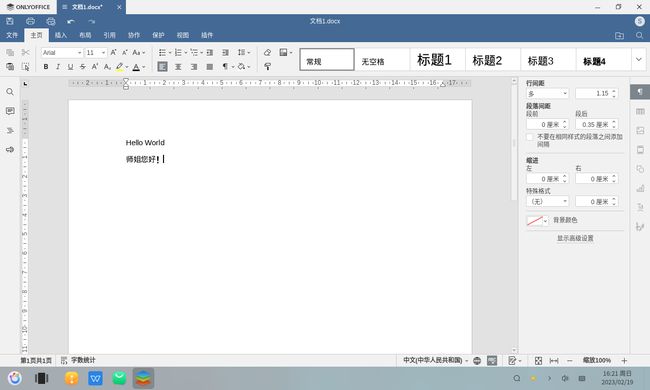Viewport: 650px width, 390px height.
Task: Apply the 标题1 style
Action: 437,60
